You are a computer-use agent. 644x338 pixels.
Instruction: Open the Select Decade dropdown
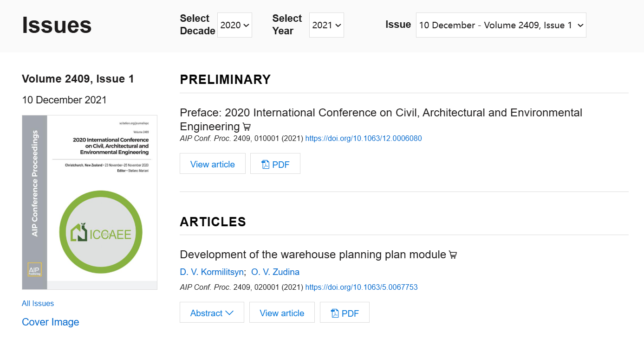234,25
